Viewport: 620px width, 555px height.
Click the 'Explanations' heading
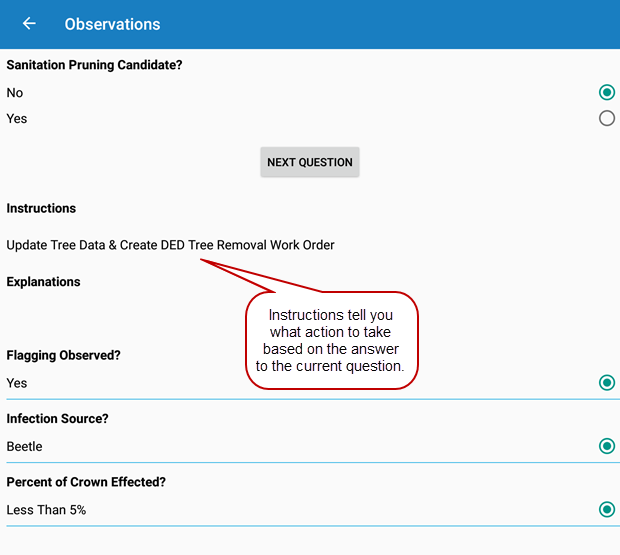coord(44,282)
